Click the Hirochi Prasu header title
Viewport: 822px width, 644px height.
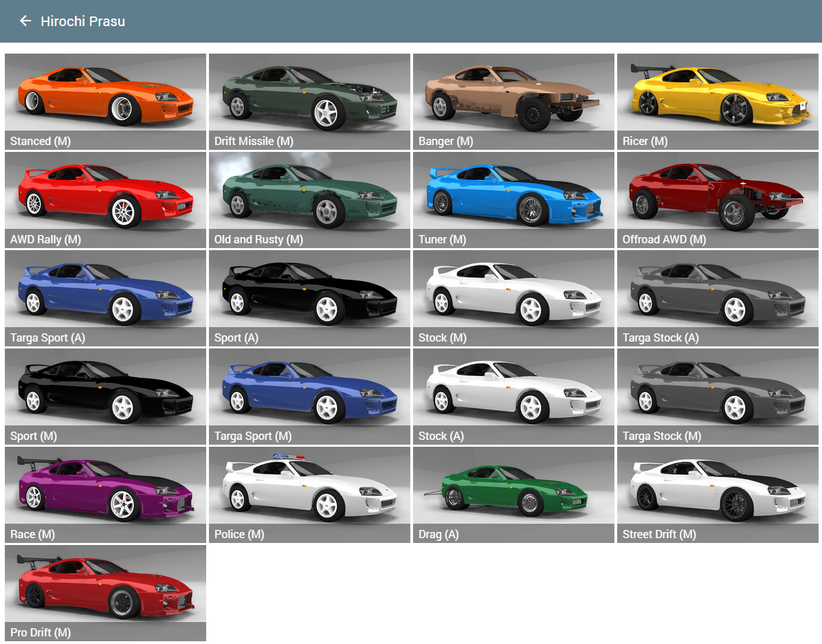(x=83, y=21)
